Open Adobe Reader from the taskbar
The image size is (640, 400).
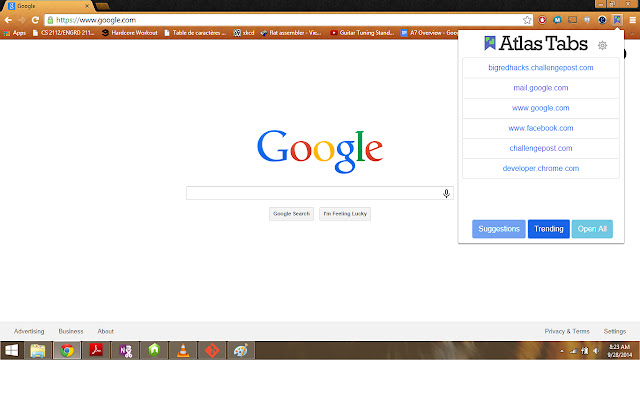[x=96, y=350]
